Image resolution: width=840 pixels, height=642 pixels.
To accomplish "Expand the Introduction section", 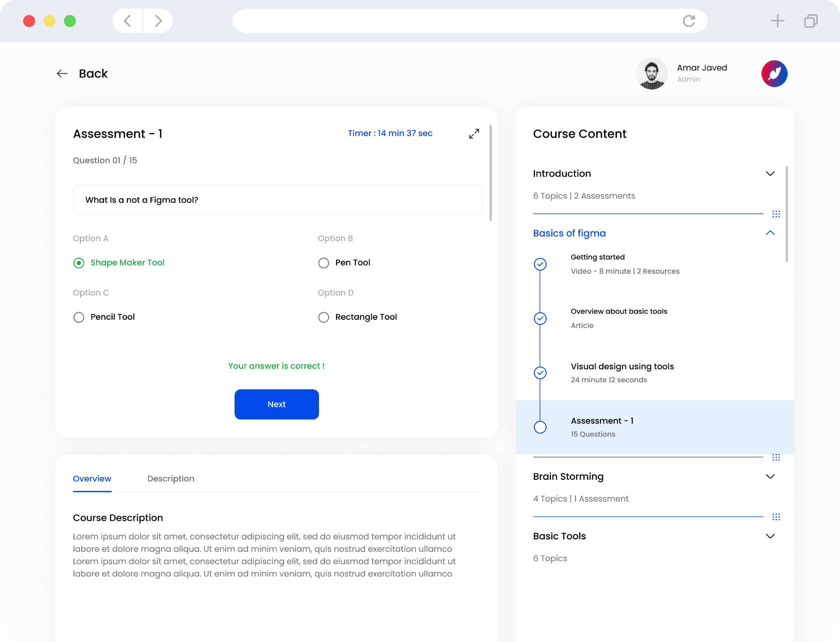I will point(770,174).
